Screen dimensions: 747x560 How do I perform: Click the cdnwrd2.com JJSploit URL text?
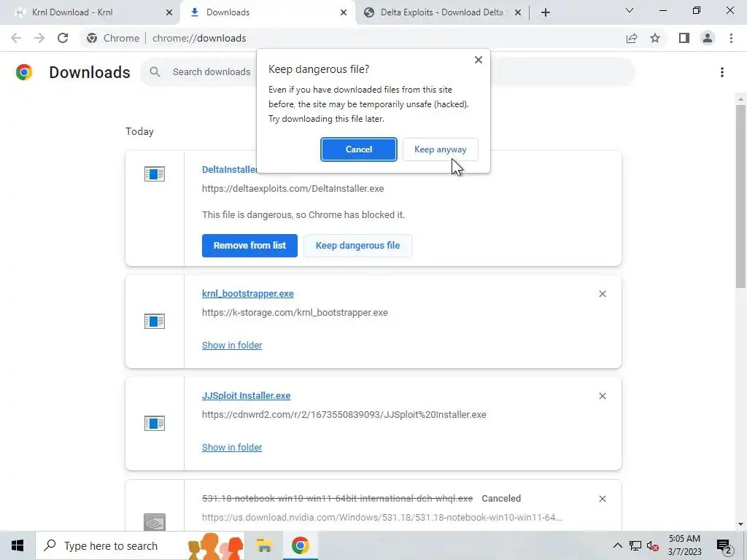(344, 415)
